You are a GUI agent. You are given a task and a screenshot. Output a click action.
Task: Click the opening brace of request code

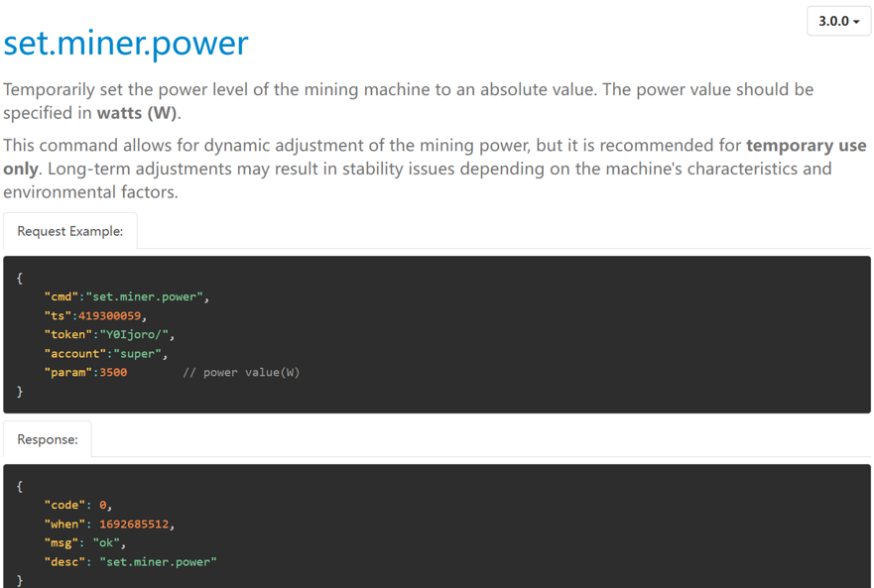pos(20,278)
